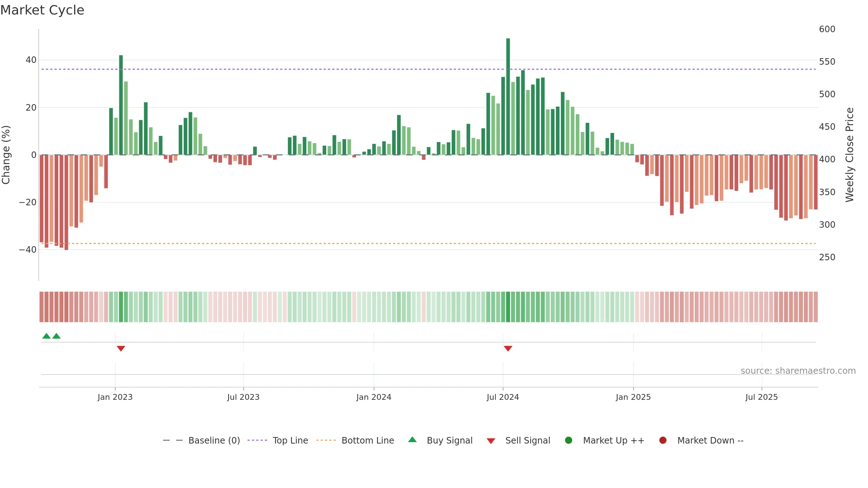
Task: Toggle the Baseline (0) legend entry
Action: click(x=201, y=440)
